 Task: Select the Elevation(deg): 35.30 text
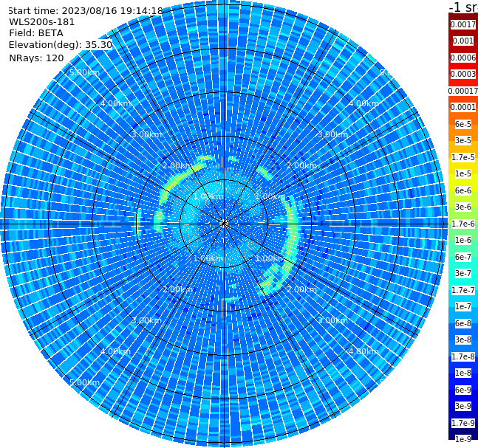click(61, 45)
